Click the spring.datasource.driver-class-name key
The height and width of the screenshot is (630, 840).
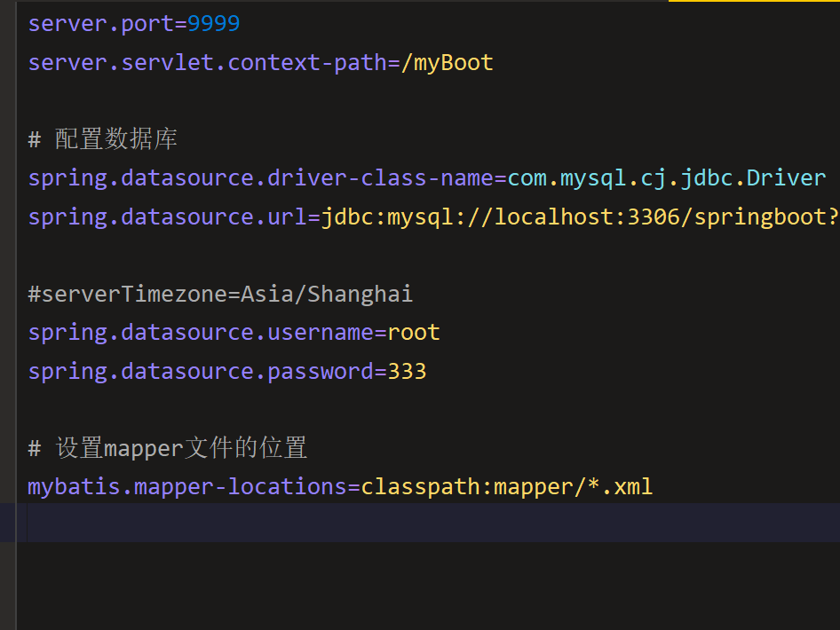(260, 178)
